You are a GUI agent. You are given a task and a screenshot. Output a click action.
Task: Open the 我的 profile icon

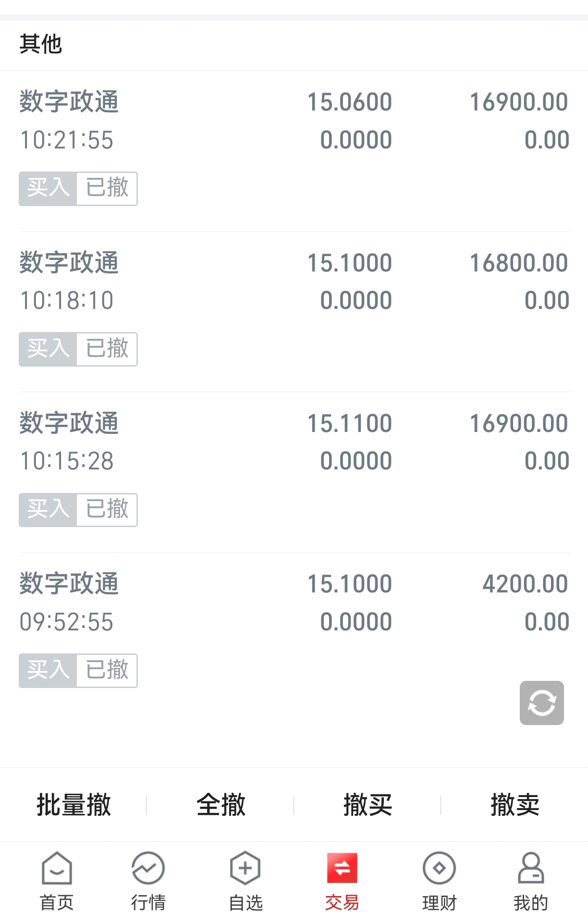pyautogui.click(x=531, y=869)
